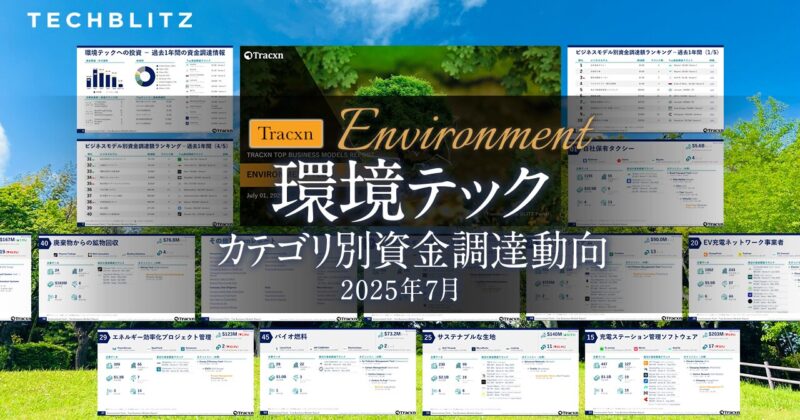The height and width of the screenshot is (420, 800).
Task: Click the "$203M" funding value
Action: click(x=716, y=335)
